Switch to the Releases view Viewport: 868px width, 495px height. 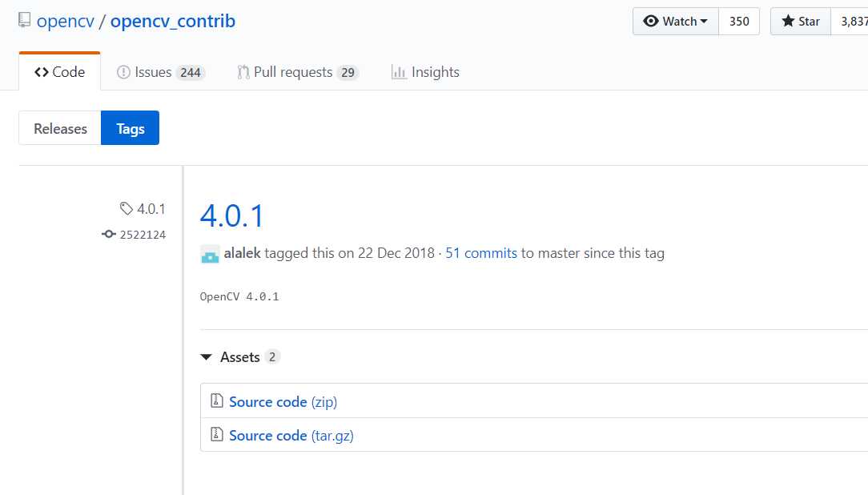(x=60, y=128)
